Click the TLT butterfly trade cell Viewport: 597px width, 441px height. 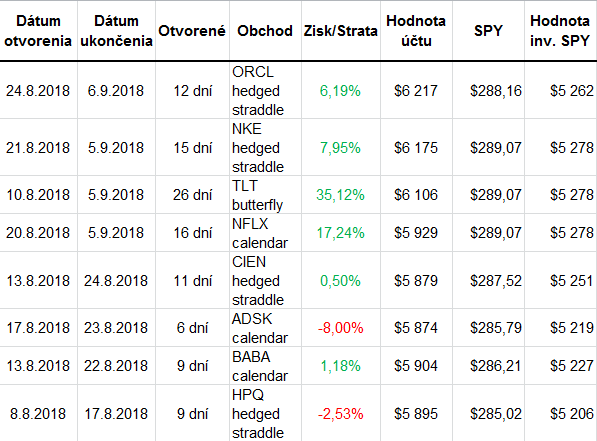pyautogui.click(x=265, y=195)
